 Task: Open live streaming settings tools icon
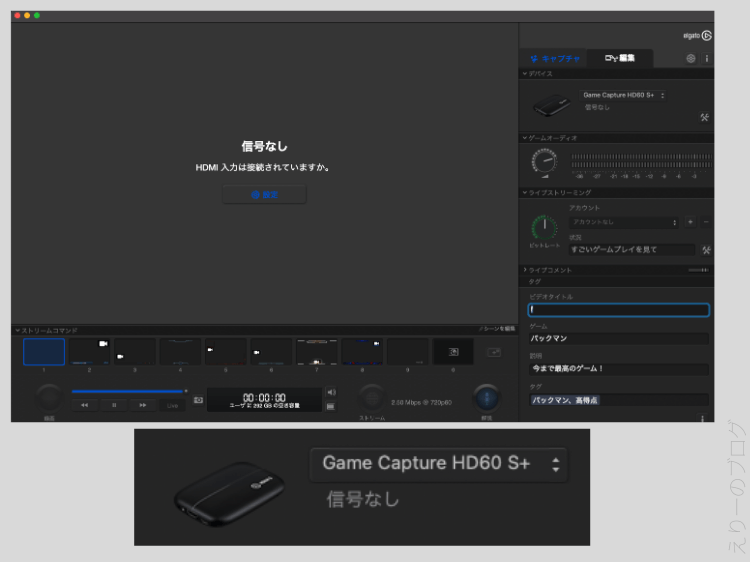click(x=706, y=250)
